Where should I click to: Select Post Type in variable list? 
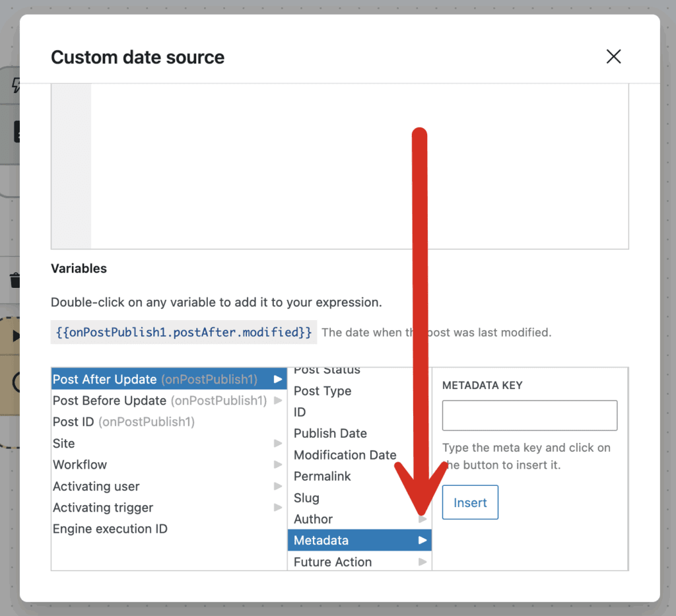(322, 391)
